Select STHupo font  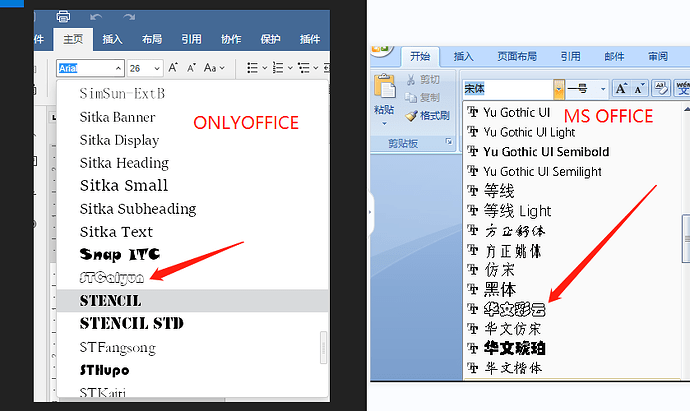[x=193, y=370]
